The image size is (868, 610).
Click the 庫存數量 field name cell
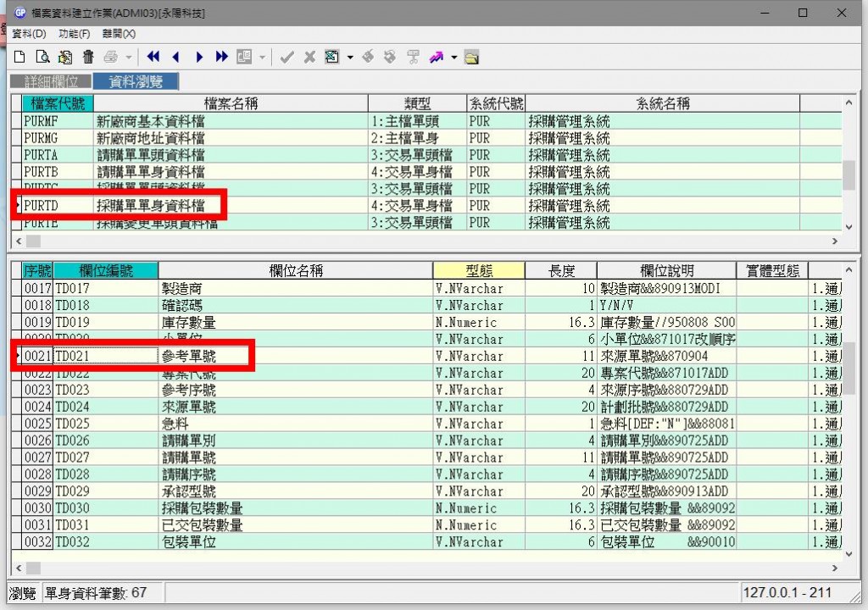(x=296, y=322)
